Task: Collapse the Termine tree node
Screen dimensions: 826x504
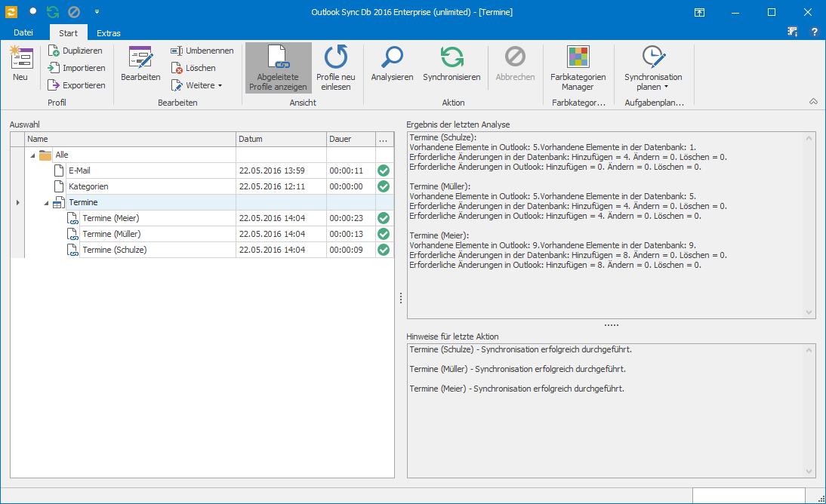Action: [x=46, y=203]
